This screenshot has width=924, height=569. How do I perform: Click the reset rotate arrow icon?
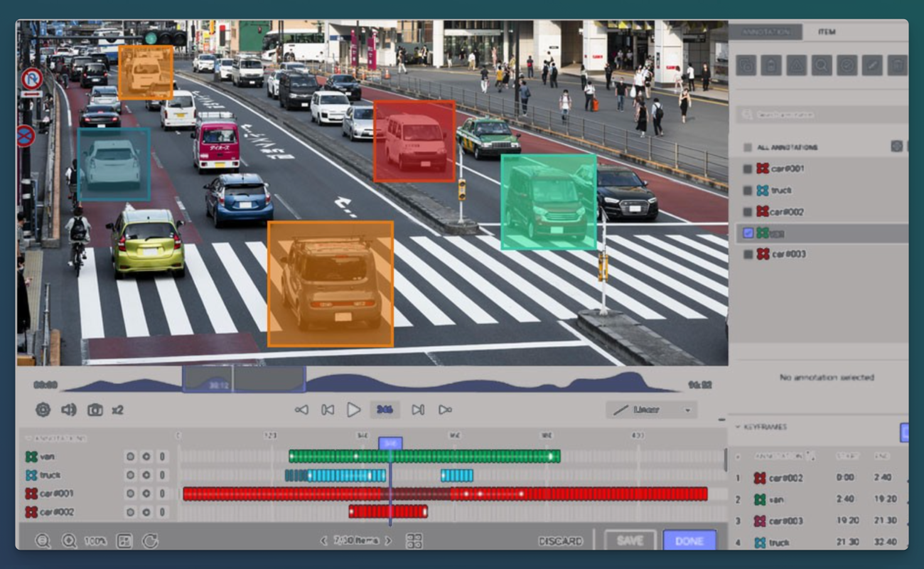pos(150,541)
